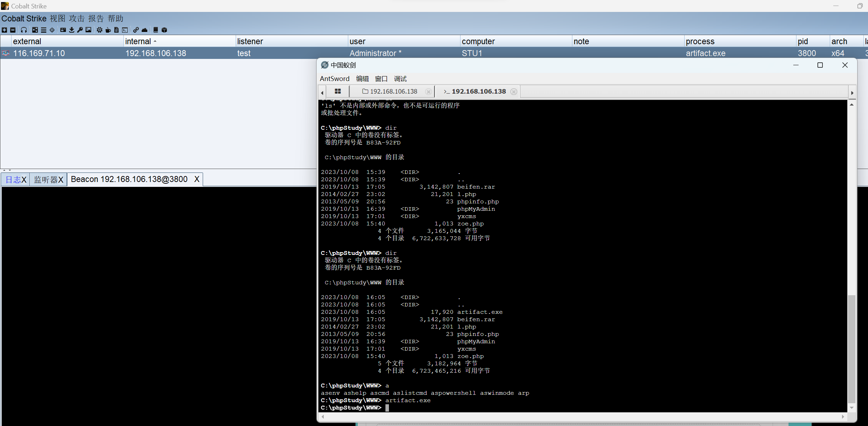Open MS Office macro document icon
This screenshot has width=868, height=426.
[116, 30]
